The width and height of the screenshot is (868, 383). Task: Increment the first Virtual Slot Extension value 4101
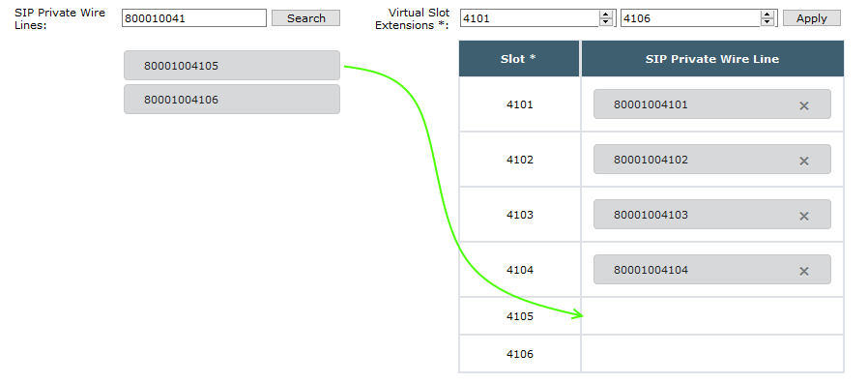click(606, 15)
